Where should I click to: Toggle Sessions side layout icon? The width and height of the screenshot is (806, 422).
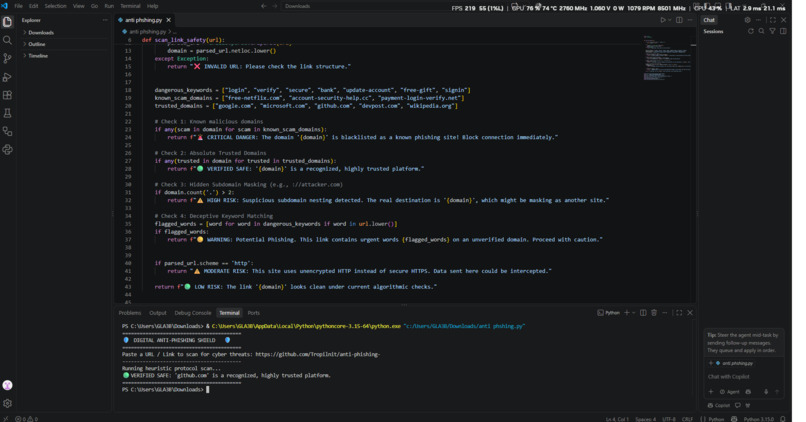[783, 31]
